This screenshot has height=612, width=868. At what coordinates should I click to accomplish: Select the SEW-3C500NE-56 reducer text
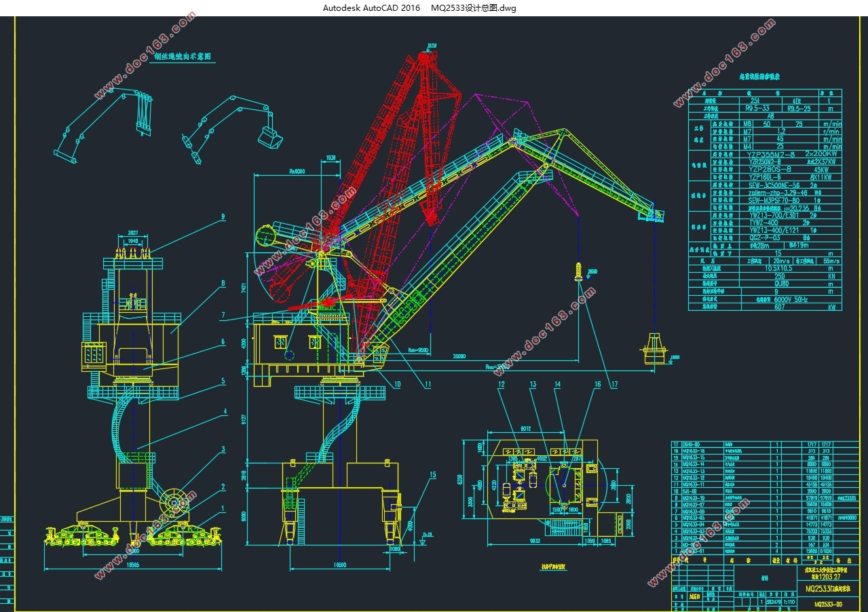coord(774,185)
